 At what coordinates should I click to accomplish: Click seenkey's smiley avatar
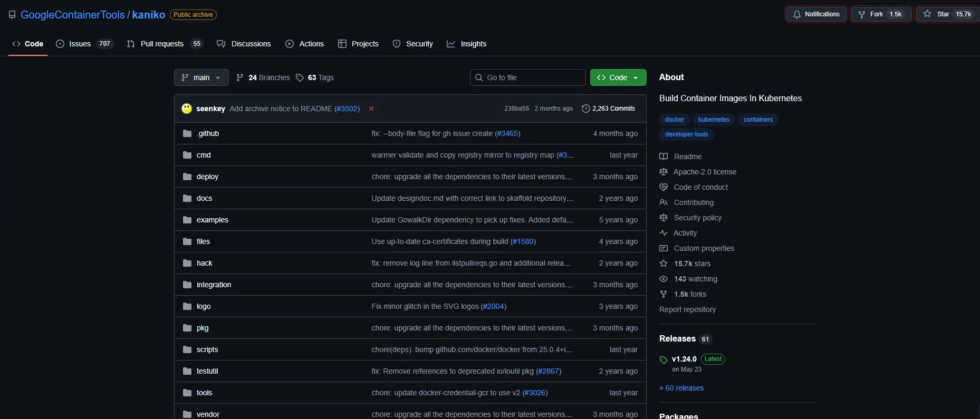187,109
